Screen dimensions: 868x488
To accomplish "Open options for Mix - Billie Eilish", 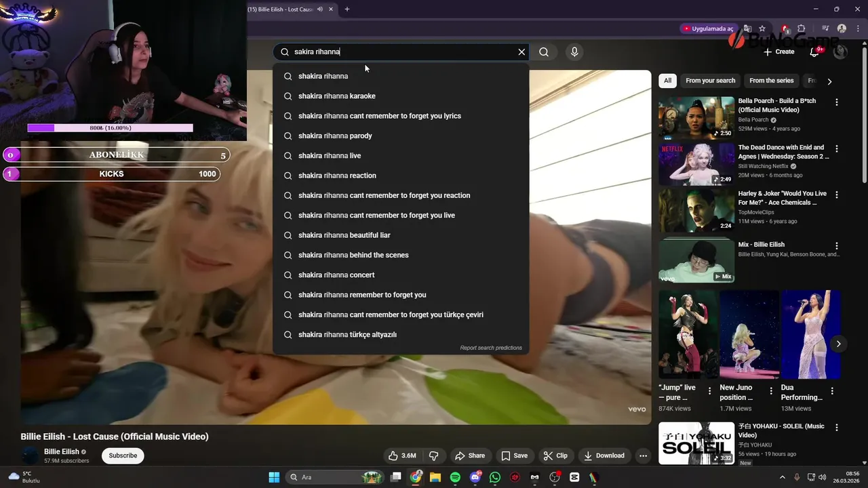I will pos(837,246).
